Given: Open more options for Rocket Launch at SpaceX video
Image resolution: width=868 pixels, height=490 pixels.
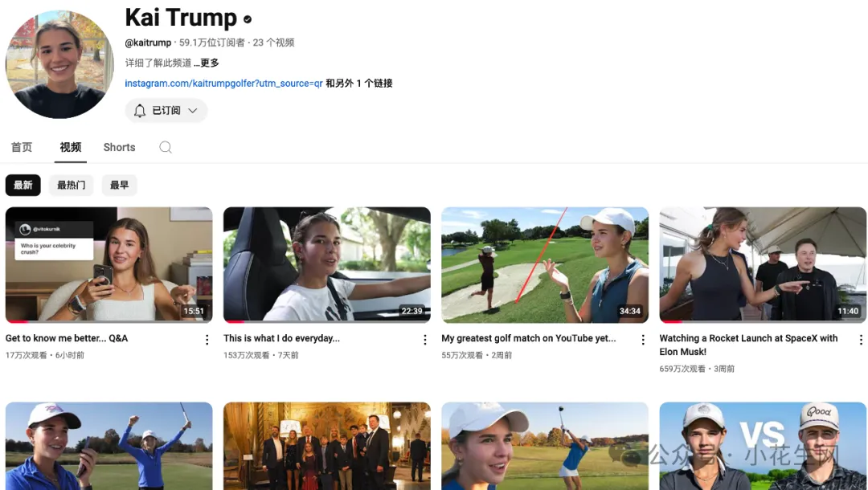Looking at the screenshot, I should point(861,340).
